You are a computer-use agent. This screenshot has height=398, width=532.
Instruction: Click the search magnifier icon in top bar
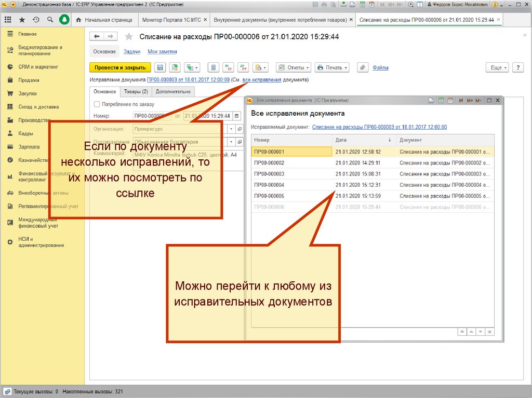pyautogui.click(x=50, y=20)
